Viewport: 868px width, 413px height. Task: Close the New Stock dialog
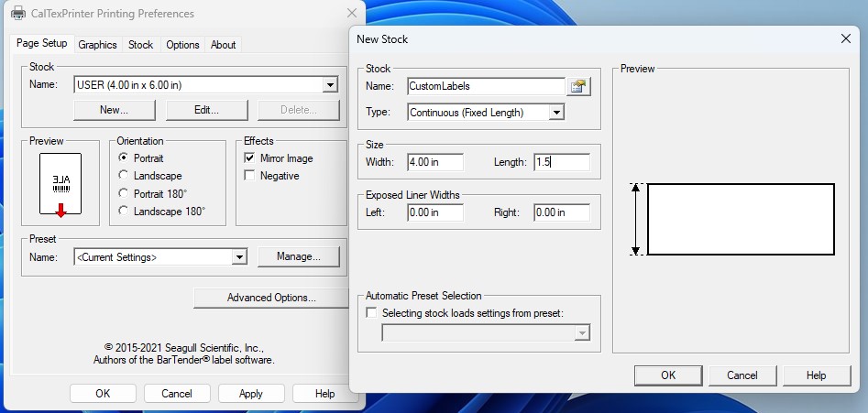pyautogui.click(x=845, y=38)
